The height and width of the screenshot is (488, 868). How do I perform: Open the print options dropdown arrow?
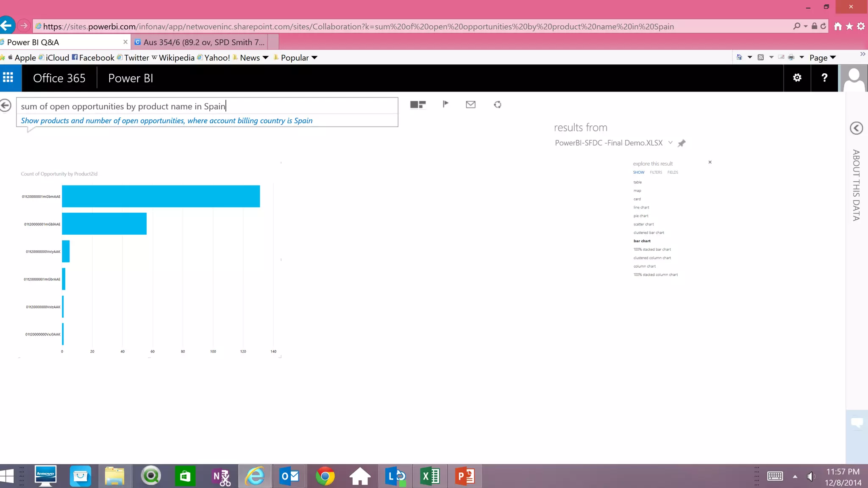(x=802, y=57)
